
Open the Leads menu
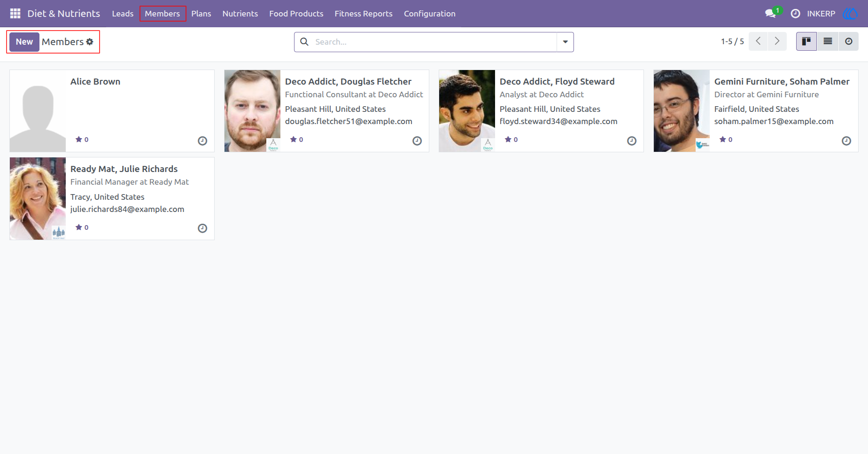coord(123,14)
